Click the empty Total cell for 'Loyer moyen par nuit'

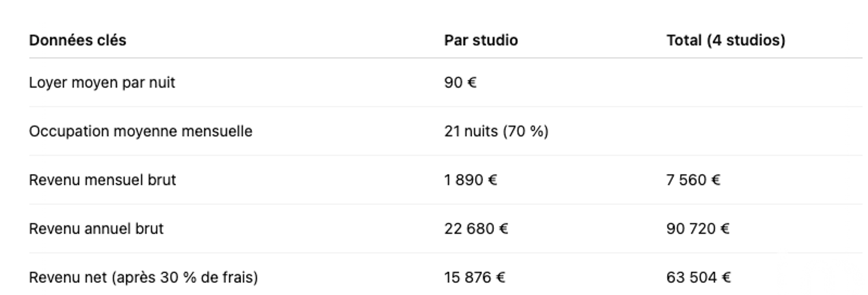click(750, 83)
